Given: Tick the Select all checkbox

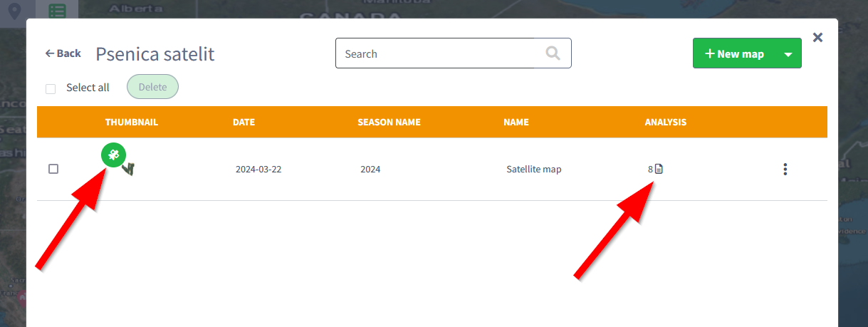Looking at the screenshot, I should point(51,88).
